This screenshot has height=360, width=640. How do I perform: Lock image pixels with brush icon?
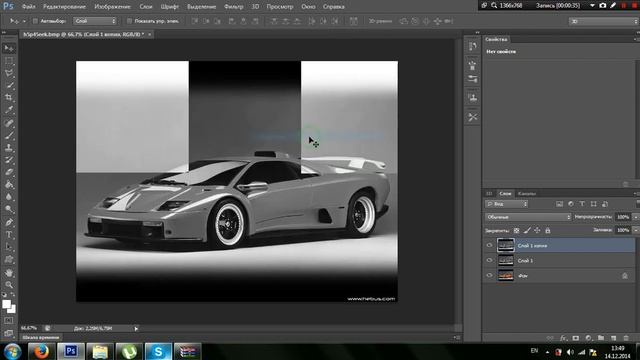[x=527, y=231]
